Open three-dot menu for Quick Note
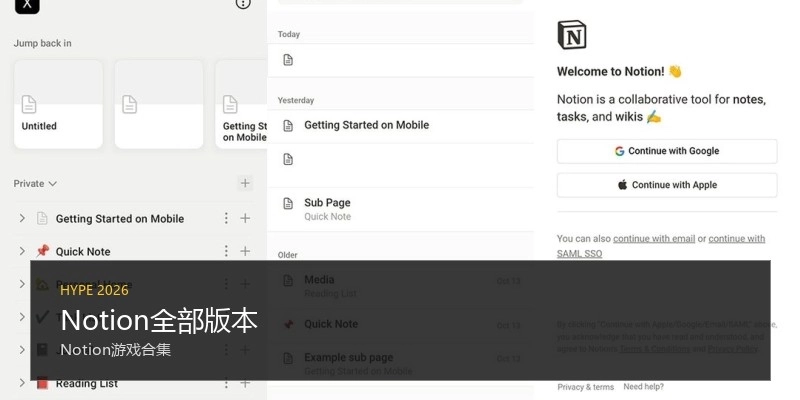Screen dimensions: 800x400 click(x=226, y=251)
